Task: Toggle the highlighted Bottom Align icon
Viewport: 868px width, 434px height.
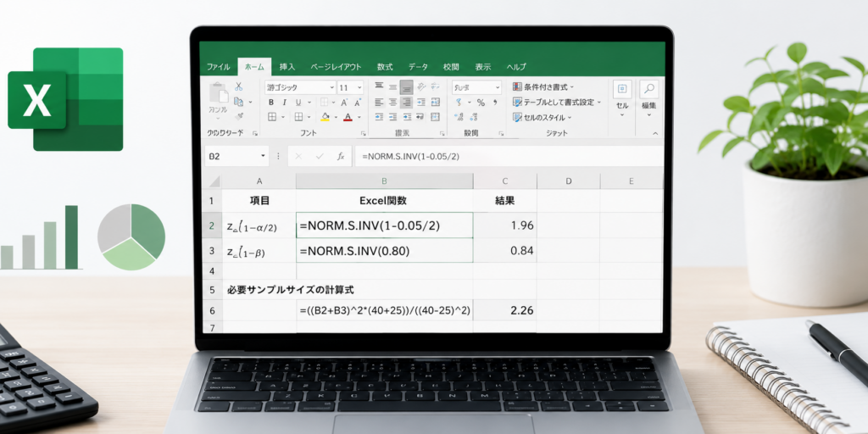Action: click(x=407, y=87)
